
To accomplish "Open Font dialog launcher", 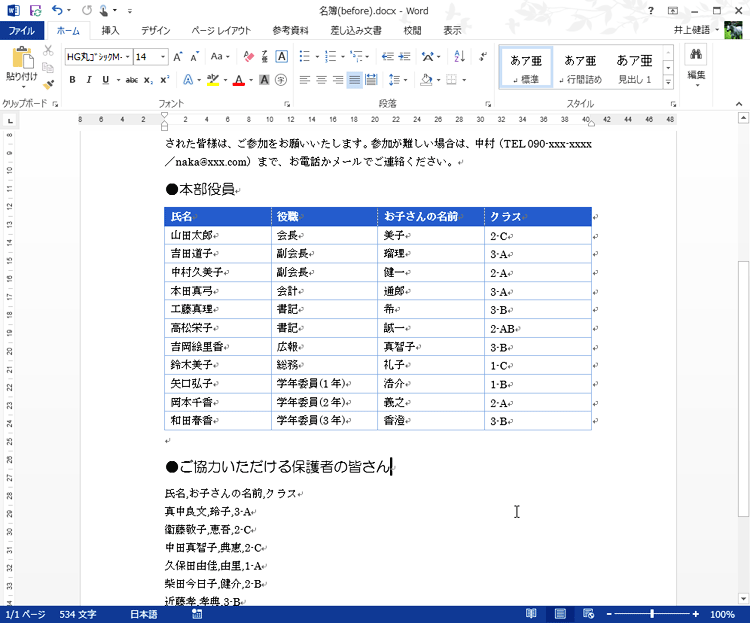I will pos(287,104).
